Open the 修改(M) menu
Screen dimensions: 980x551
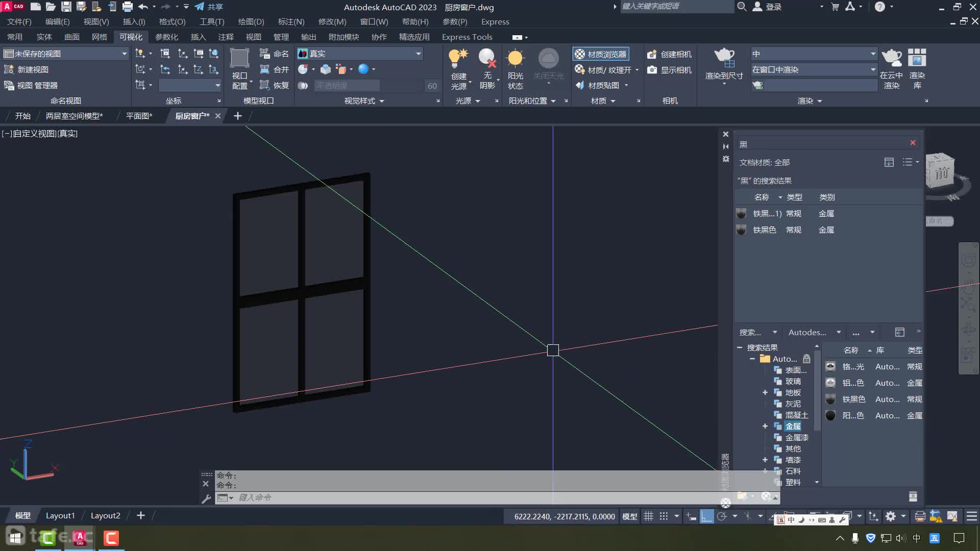pos(332,22)
